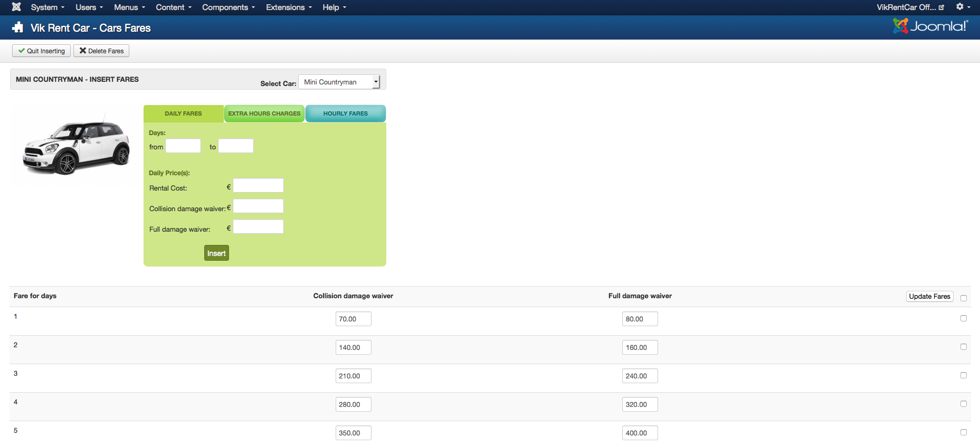Check the checkbox for fare day 3
Image resolution: width=980 pixels, height=446 pixels.
tap(964, 375)
